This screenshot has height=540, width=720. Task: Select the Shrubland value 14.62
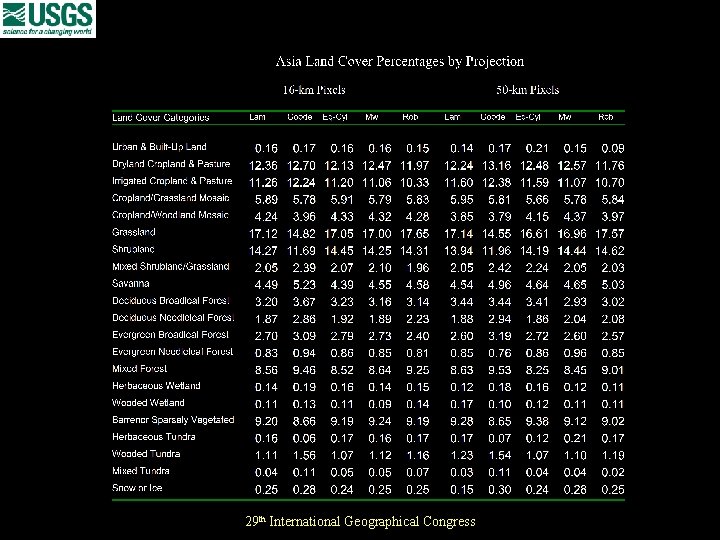coord(610,251)
